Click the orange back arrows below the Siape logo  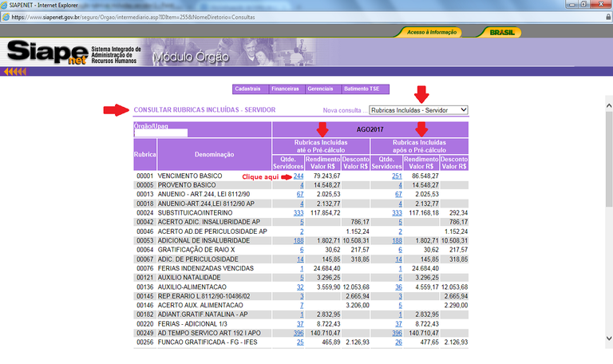coord(15,72)
